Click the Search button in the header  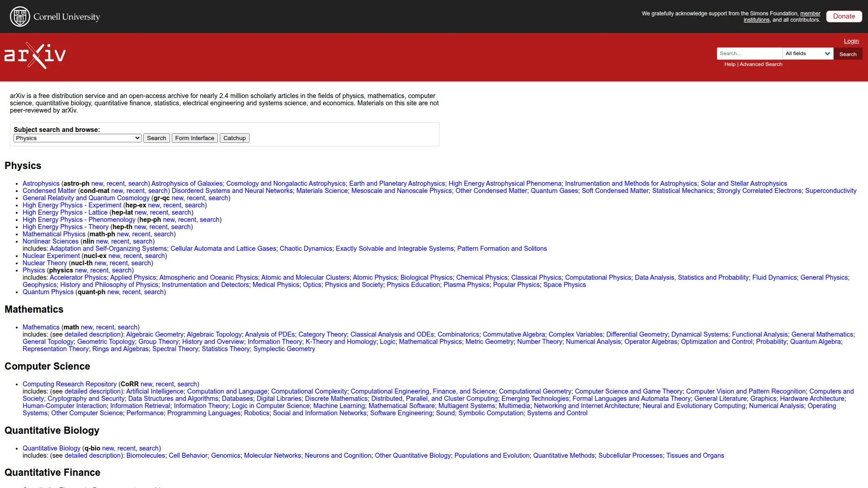pyautogui.click(x=847, y=54)
